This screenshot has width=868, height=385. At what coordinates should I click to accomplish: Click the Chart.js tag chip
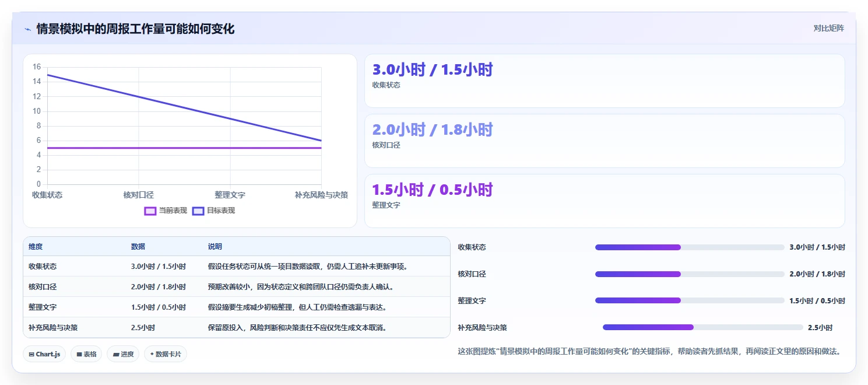coord(44,354)
